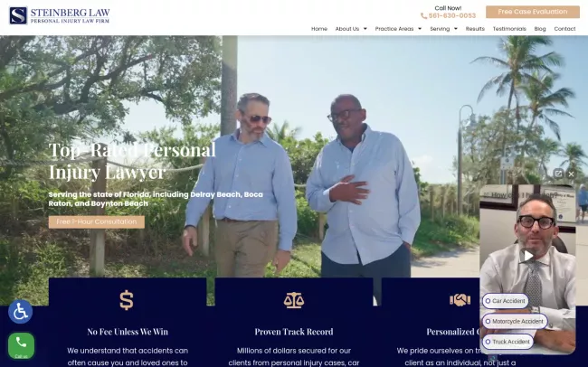Click the Free 1-Hour Consultation button
Screen dimensions: 588x367
coord(97,222)
